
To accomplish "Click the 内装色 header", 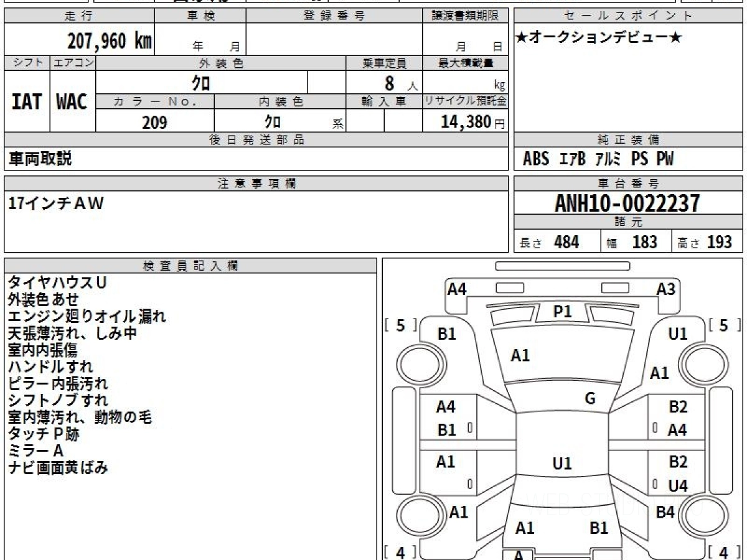I will coord(281,101).
